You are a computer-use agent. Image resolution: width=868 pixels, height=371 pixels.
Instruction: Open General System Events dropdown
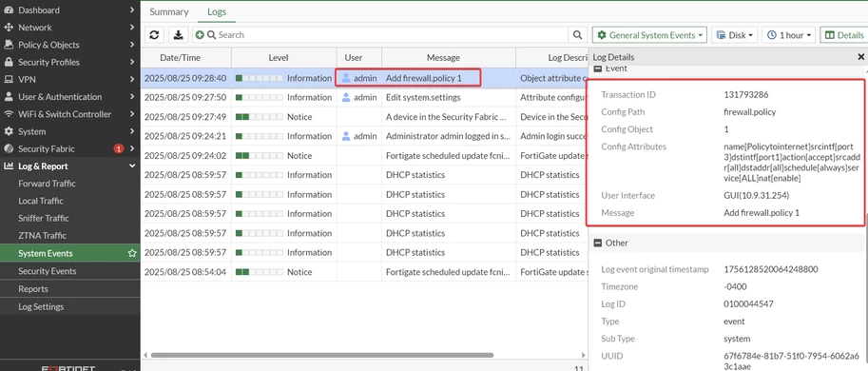coord(649,35)
